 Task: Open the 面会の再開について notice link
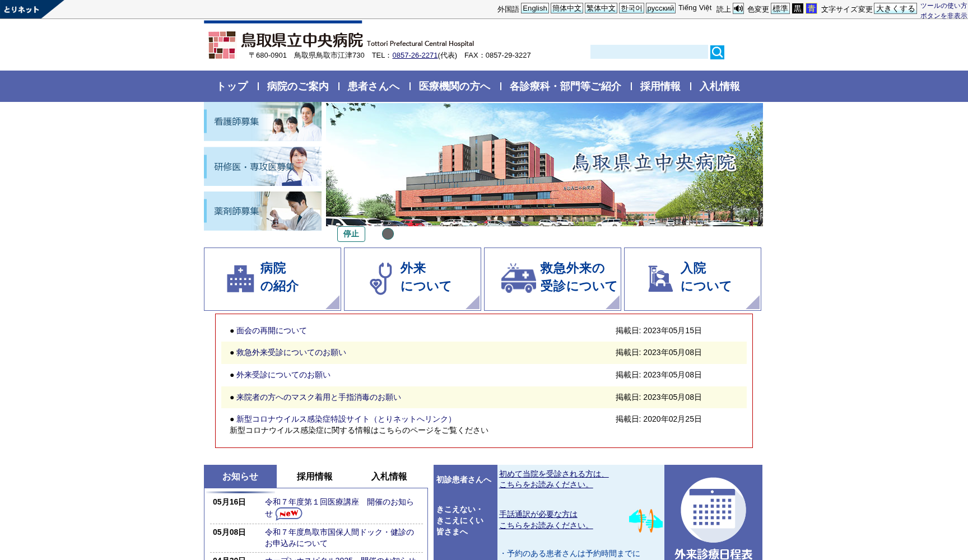pos(271,330)
